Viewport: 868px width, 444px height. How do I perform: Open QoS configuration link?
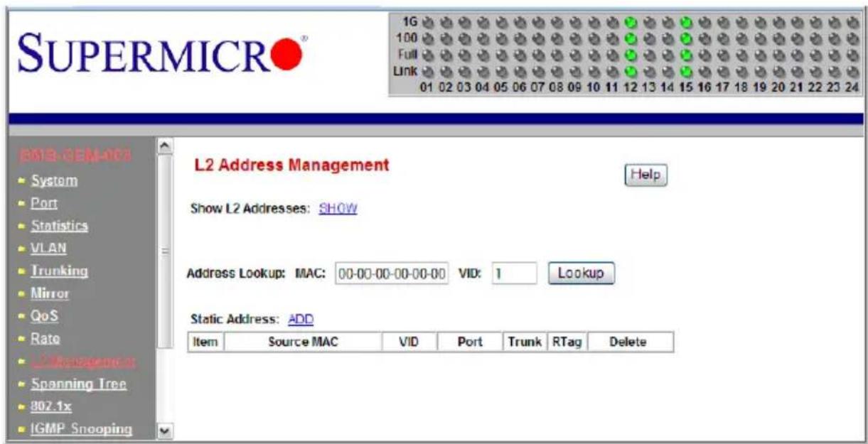point(44,315)
